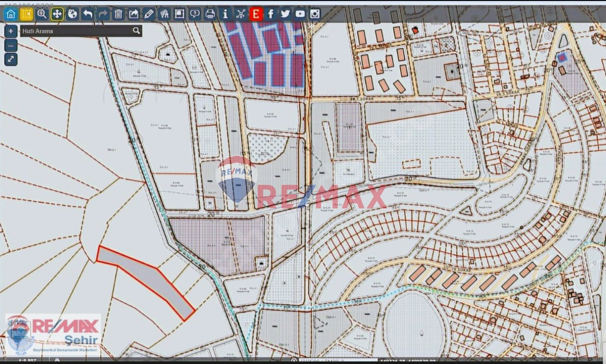
Task: Open the YouTube link
Action: click(x=300, y=14)
